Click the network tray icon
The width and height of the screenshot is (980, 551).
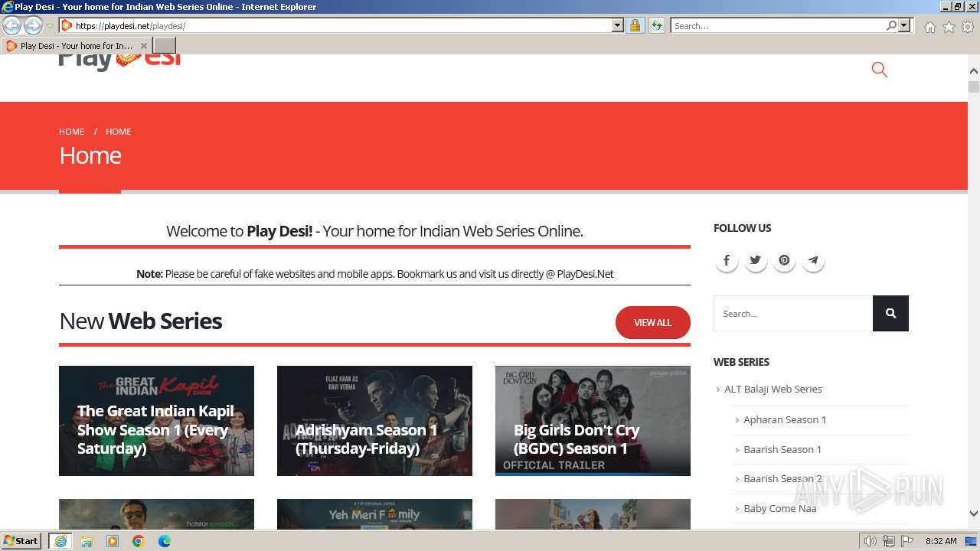coord(889,541)
